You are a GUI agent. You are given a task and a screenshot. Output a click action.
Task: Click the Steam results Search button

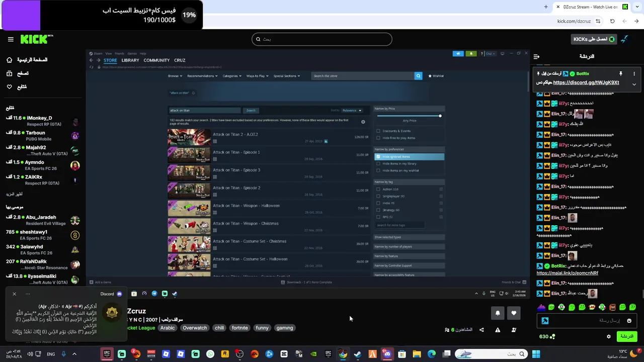pos(251,110)
